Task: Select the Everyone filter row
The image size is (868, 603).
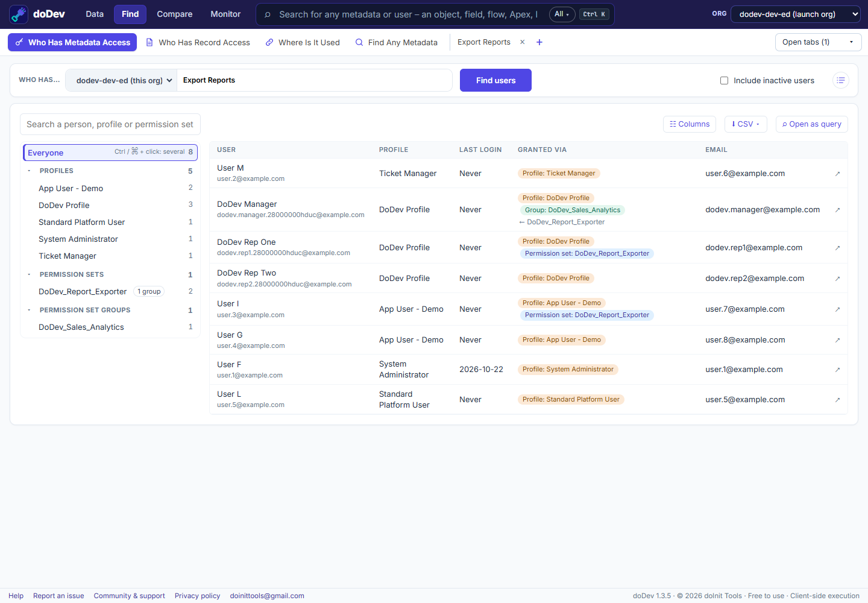Action: (x=110, y=153)
